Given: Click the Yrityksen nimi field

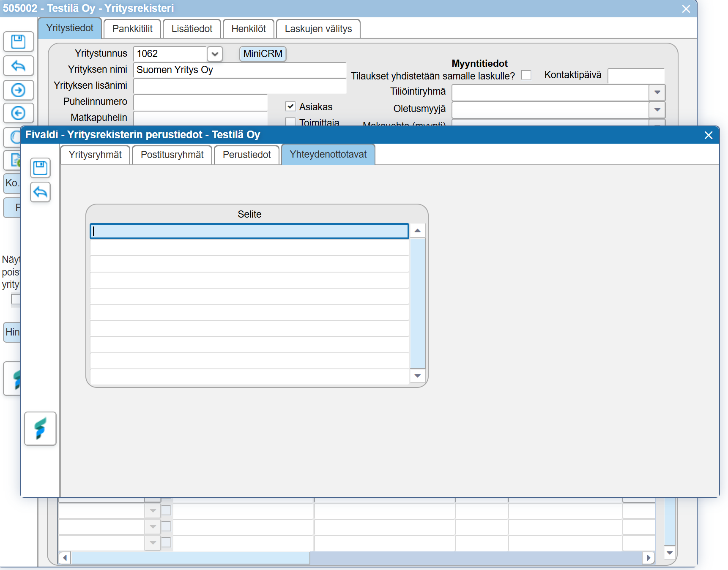Looking at the screenshot, I should click(240, 70).
